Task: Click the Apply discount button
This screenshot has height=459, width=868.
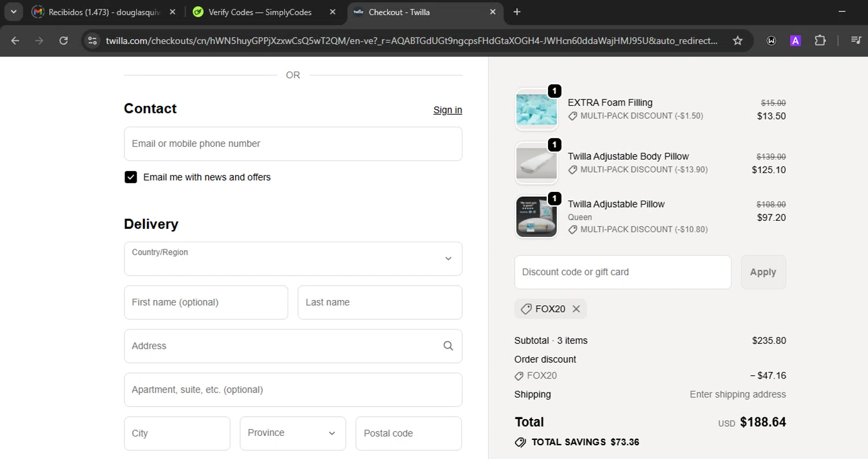Action: click(763, 272)
